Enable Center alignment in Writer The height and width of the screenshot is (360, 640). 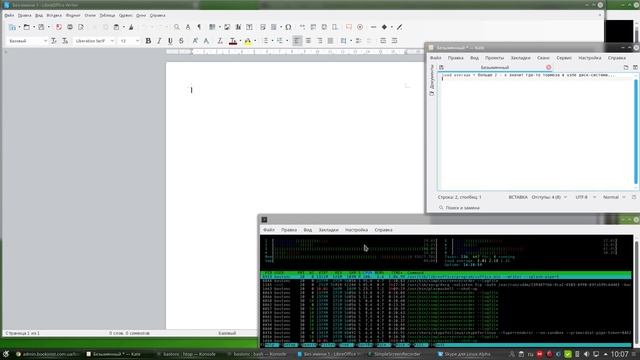coord(308,41)
